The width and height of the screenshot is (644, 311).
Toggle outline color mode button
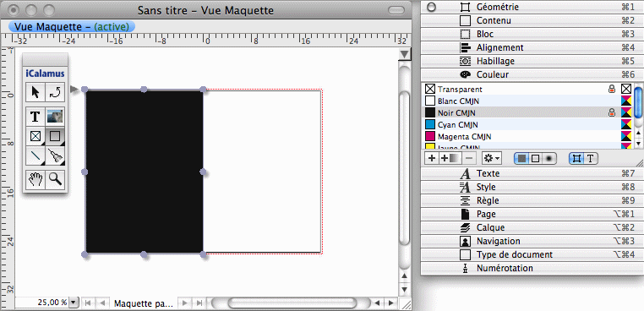pos(535,159)
